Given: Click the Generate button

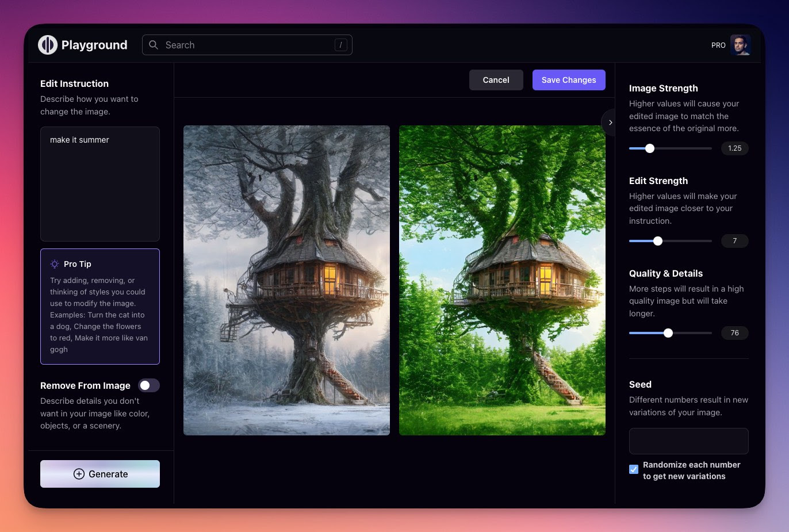Looking at the screenshot, I should tap(100, 474).
